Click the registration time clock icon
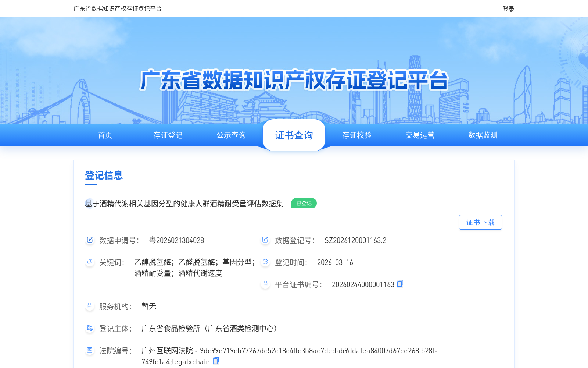 tap(265, 262)
